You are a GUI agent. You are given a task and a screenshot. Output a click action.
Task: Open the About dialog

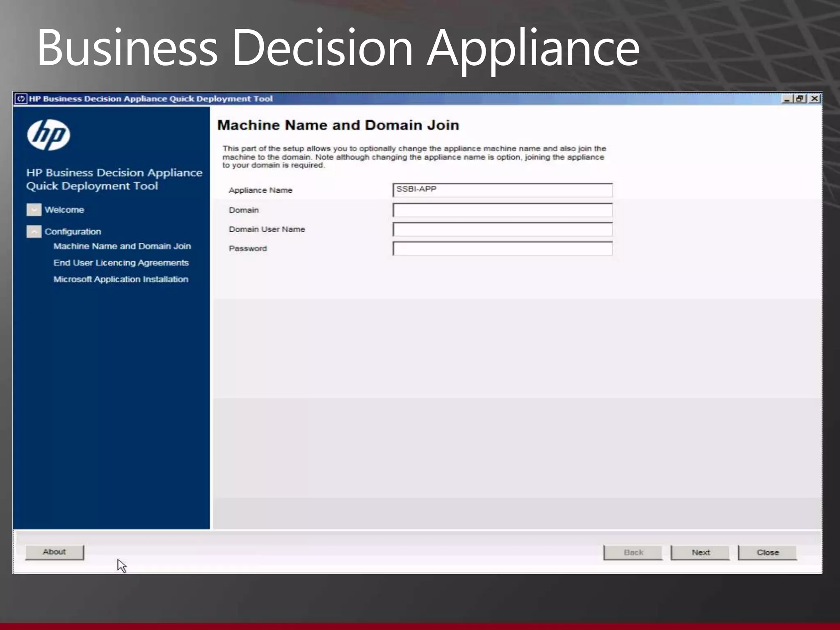[x=55, y=552]
